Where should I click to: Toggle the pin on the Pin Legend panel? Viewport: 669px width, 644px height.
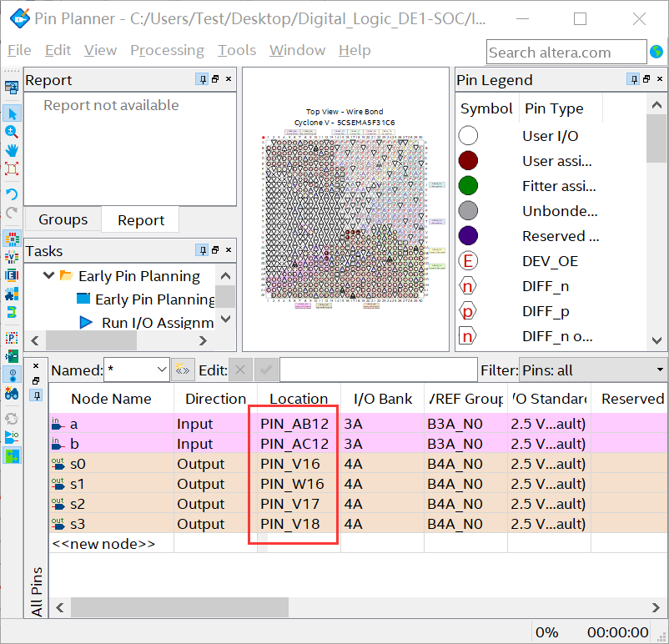click(x=633, y=79)
